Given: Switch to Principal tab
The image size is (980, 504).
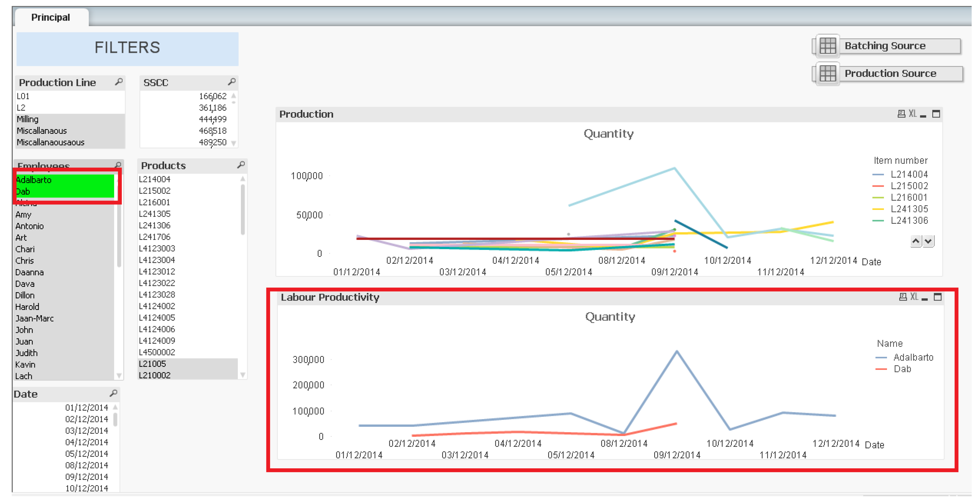Looking at the screenshot, I should click(x=51, y=17).
